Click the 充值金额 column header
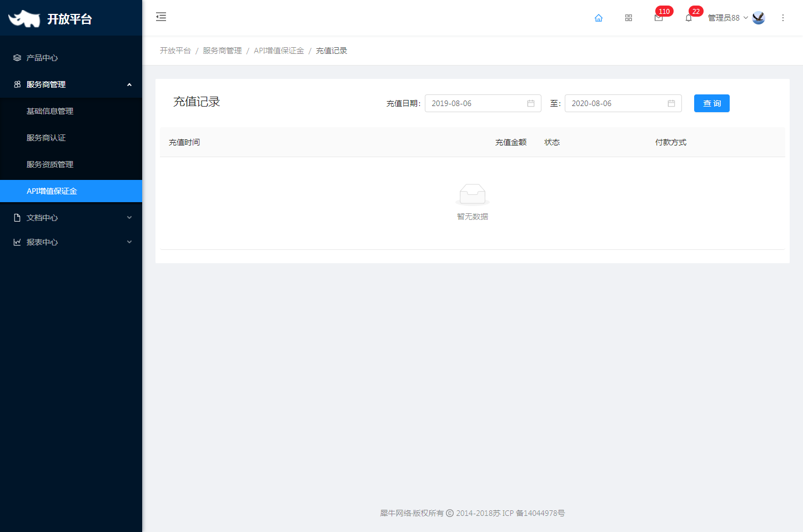 (x=511, y=142)
